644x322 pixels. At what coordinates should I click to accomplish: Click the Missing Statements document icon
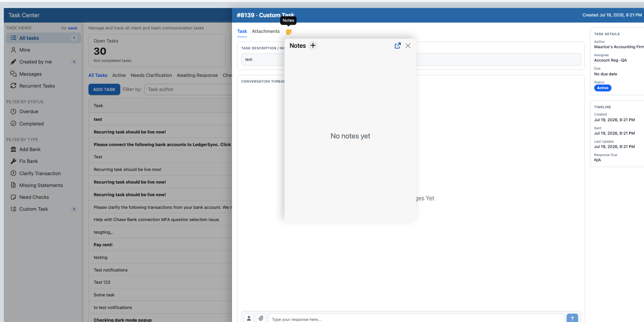[13, 185]
